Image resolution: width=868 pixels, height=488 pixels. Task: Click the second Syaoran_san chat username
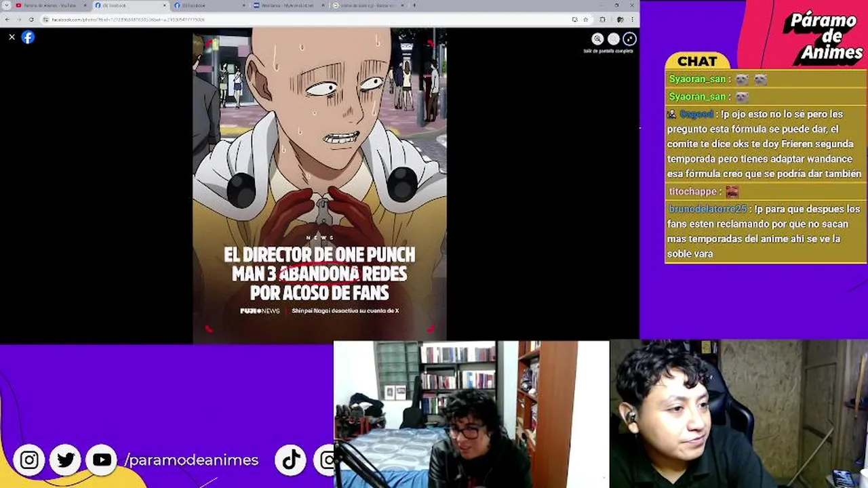(698, 97)
